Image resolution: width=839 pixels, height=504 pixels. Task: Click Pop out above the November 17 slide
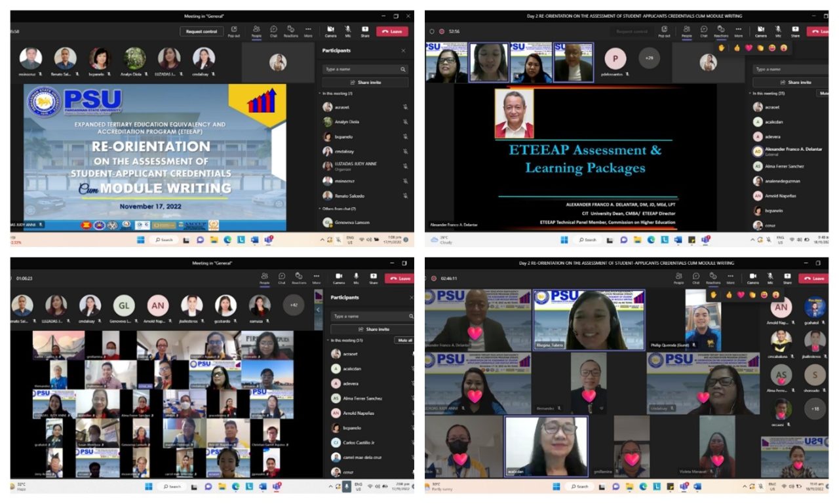point(233,31)
